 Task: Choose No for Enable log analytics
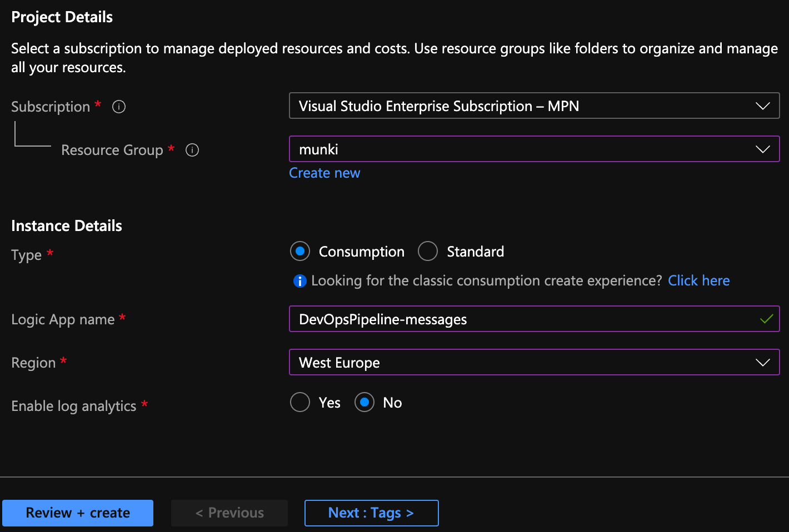click(x=364, y=403)
